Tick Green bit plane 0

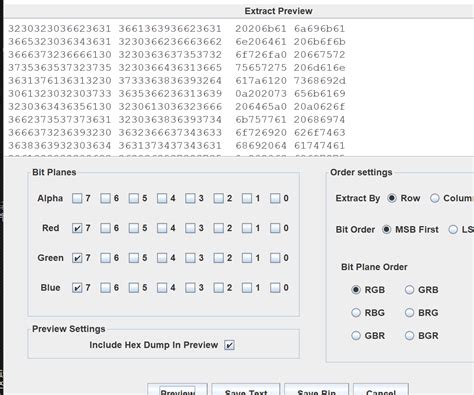coord(275,258)
